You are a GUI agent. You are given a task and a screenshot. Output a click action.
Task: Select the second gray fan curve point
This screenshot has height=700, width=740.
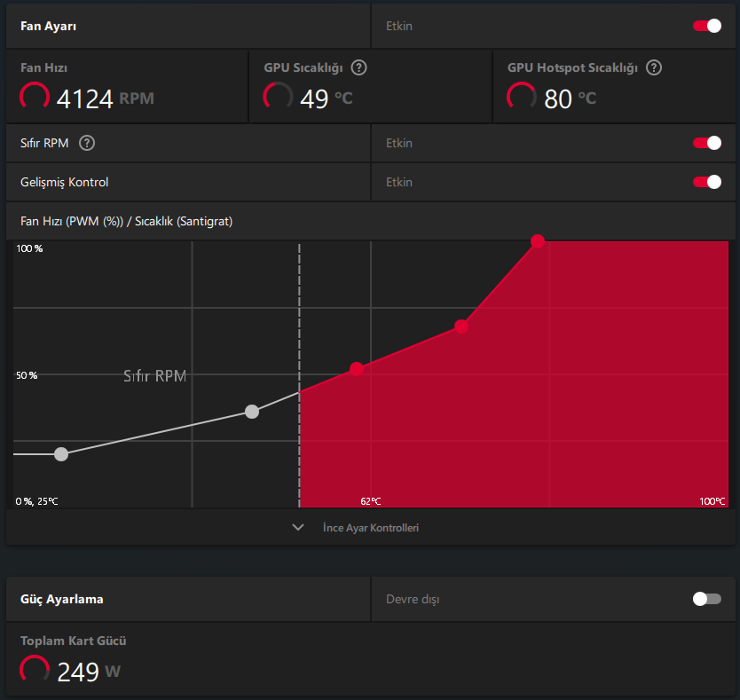[252, 412]
